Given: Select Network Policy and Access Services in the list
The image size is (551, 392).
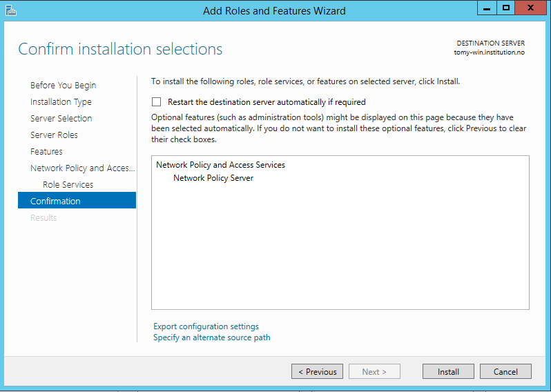Looking at the screenshot, I should pos(220,165).
